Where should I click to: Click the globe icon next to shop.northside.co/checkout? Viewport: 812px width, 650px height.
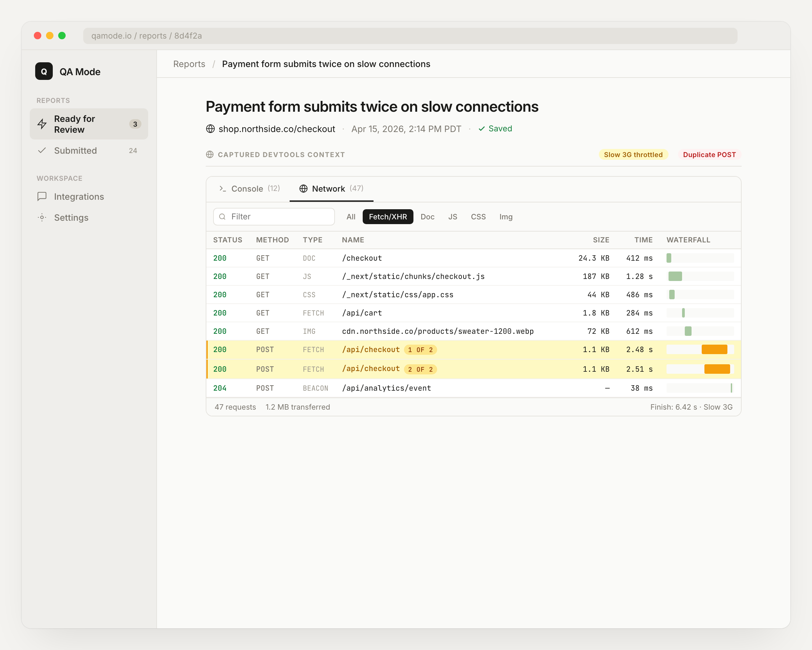(x=210, y=129)
